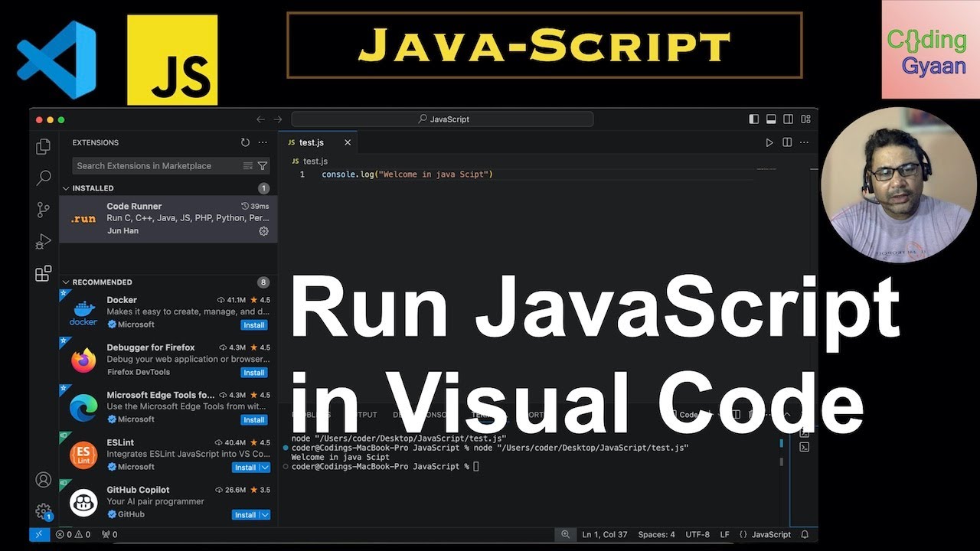
Task: Refresh the Extensions list
Action: point(245,142)
